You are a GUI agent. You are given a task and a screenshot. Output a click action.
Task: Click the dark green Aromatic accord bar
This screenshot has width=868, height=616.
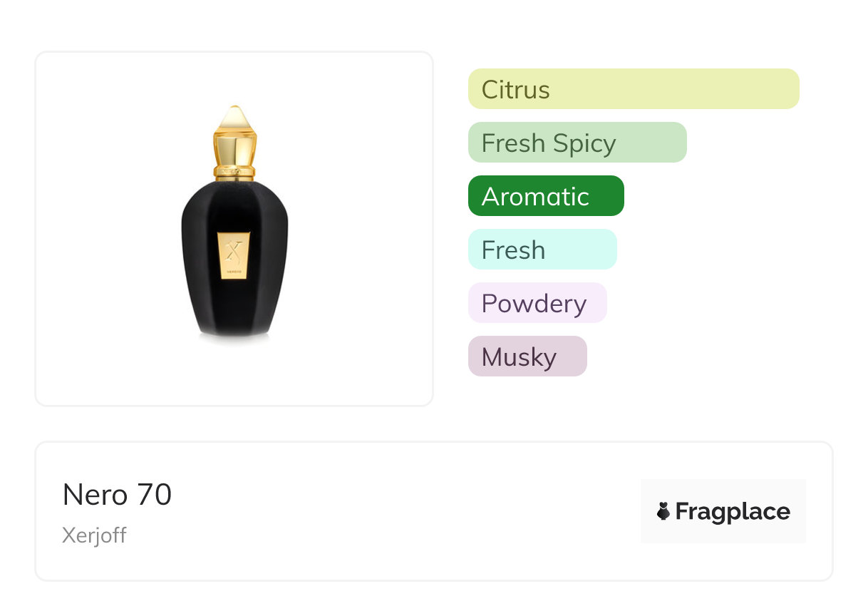click(x=545, y=196)
